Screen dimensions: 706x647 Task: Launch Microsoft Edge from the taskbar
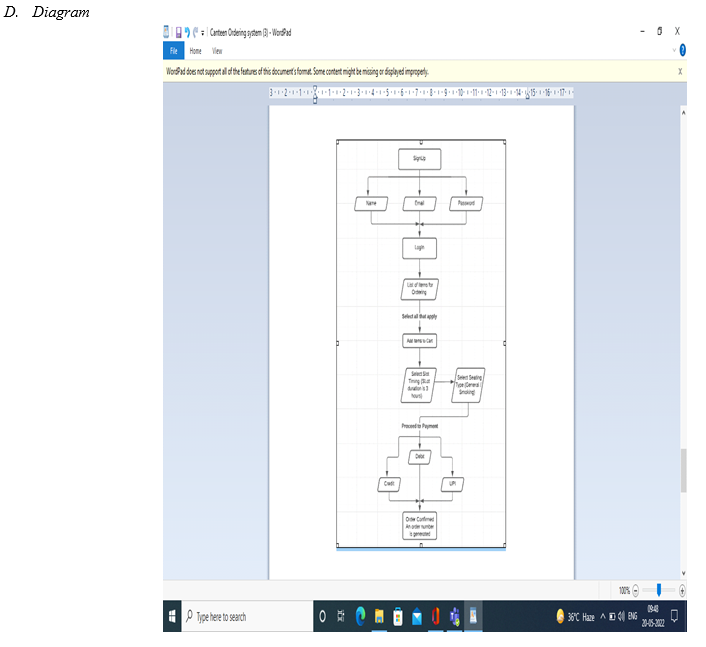tap(360, 616)
